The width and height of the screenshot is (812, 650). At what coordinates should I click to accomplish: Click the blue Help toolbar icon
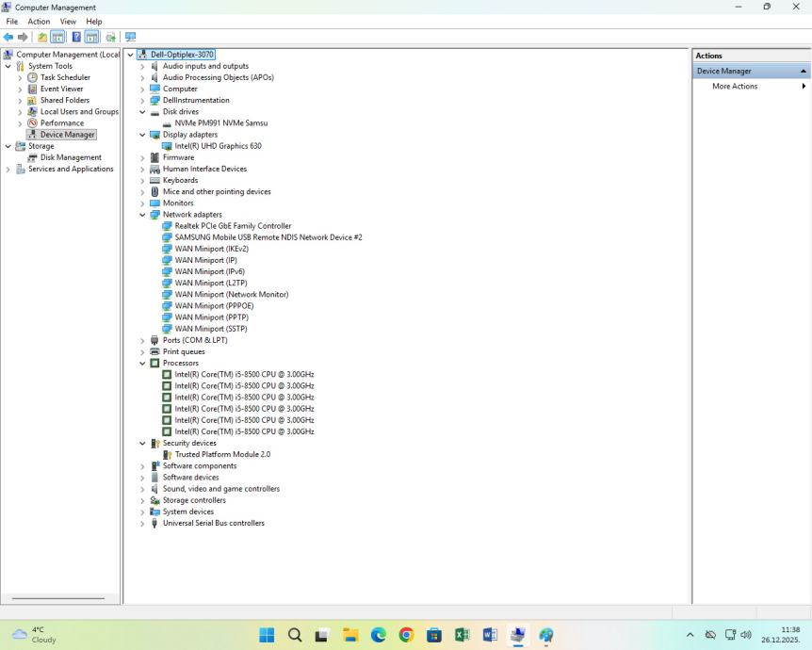point(76,37)
